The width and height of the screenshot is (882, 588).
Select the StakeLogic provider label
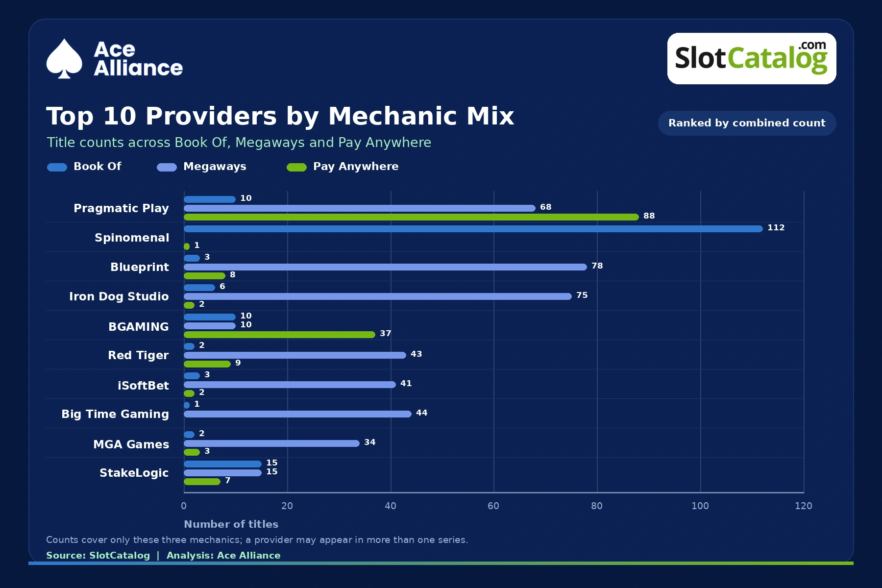point(134,473)
